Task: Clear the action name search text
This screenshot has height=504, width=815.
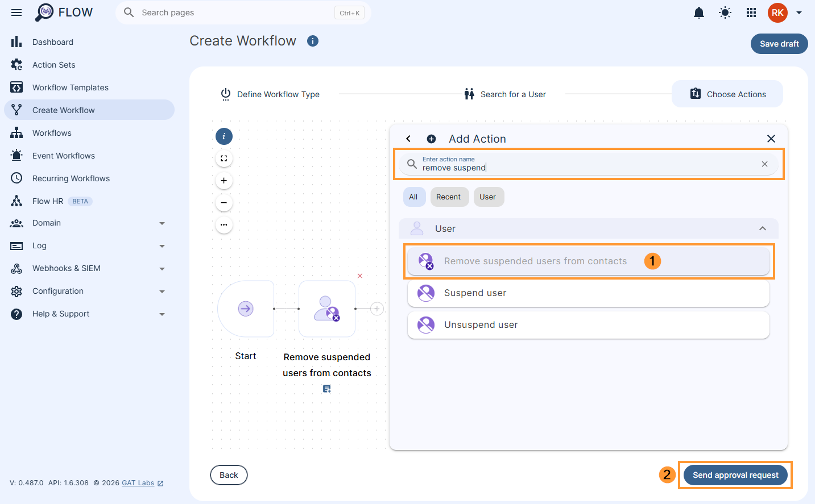Action: point(765,164)
